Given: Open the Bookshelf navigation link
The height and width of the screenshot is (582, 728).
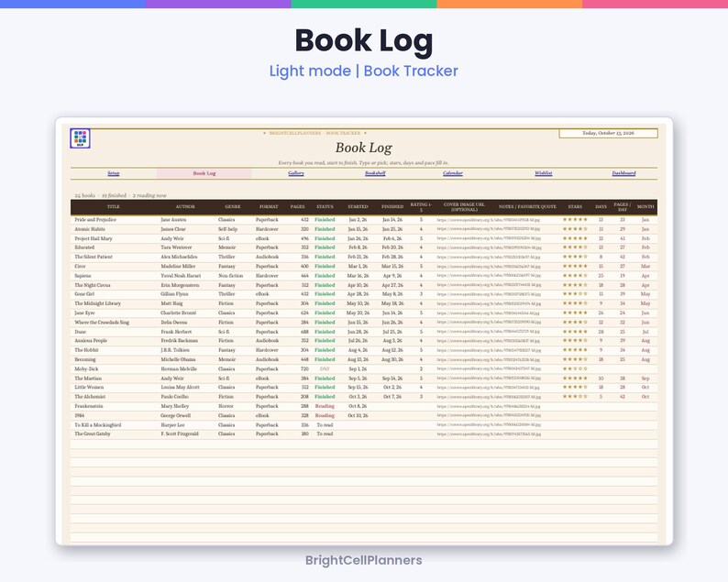Looking at the screenshot, I should [x=375, y=173].
